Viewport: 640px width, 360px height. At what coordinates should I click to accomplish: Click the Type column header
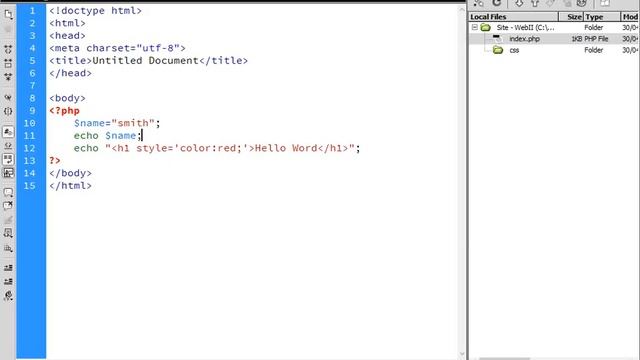coord(602,17)
